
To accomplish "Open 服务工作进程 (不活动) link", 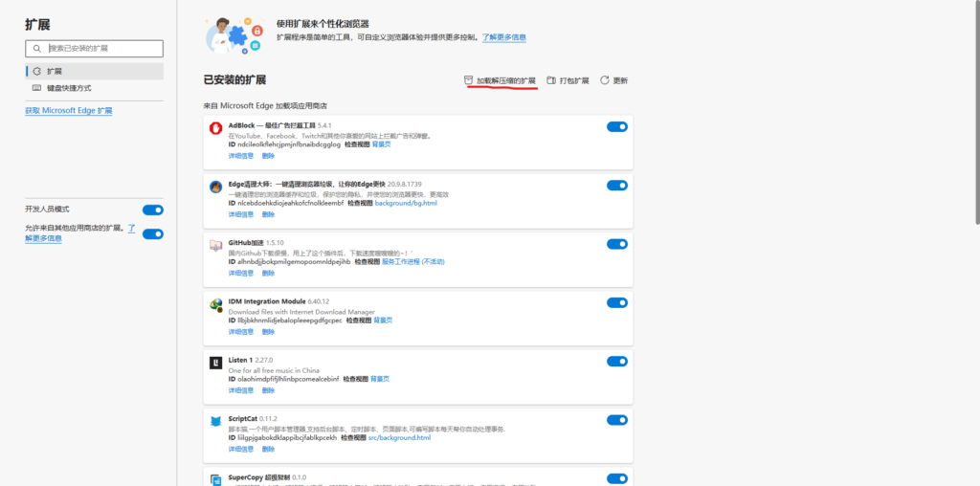I will point(413,262).
